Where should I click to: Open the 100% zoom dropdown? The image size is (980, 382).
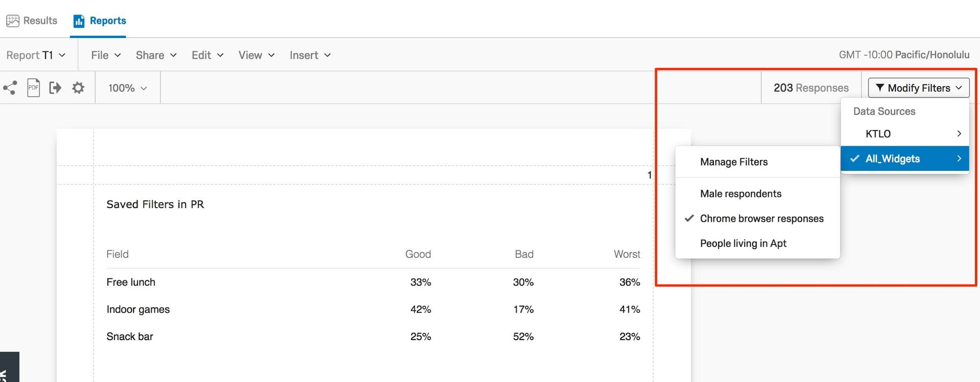point(127,88)
